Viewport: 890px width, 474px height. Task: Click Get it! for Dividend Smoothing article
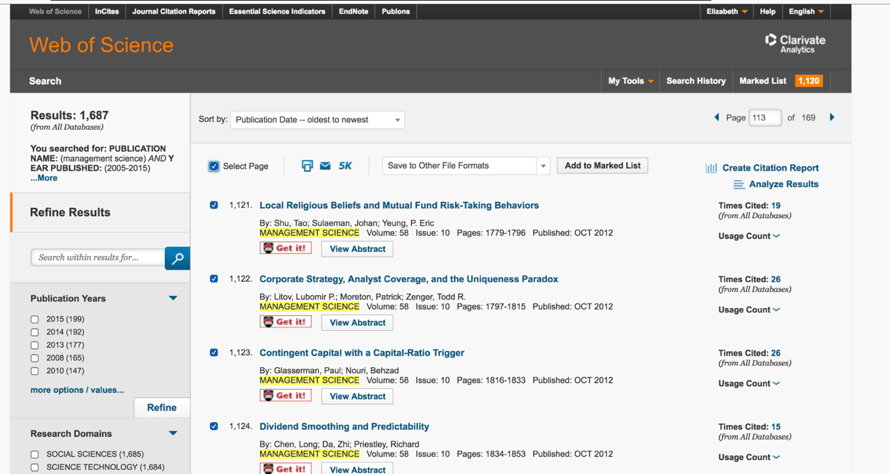point(286,469)
